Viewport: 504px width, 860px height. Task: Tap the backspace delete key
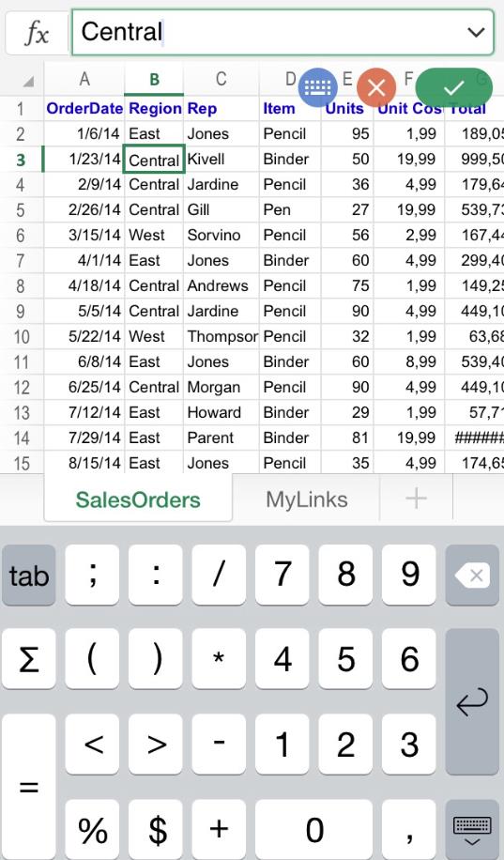(472, 576)
